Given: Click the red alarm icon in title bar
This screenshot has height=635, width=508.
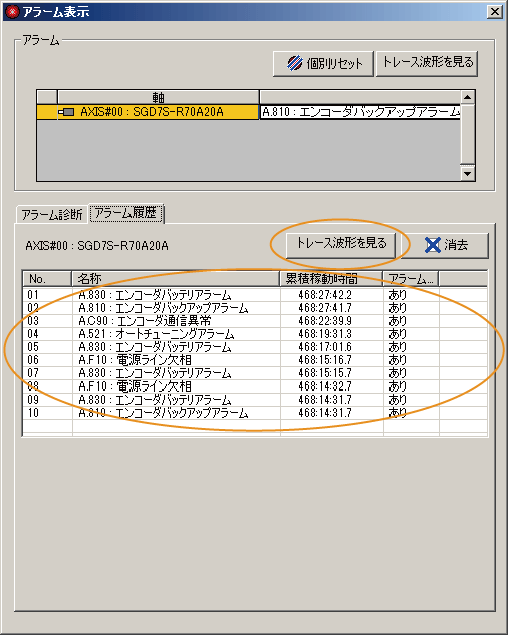Looking at the screenshot, I should click(12, 11).
